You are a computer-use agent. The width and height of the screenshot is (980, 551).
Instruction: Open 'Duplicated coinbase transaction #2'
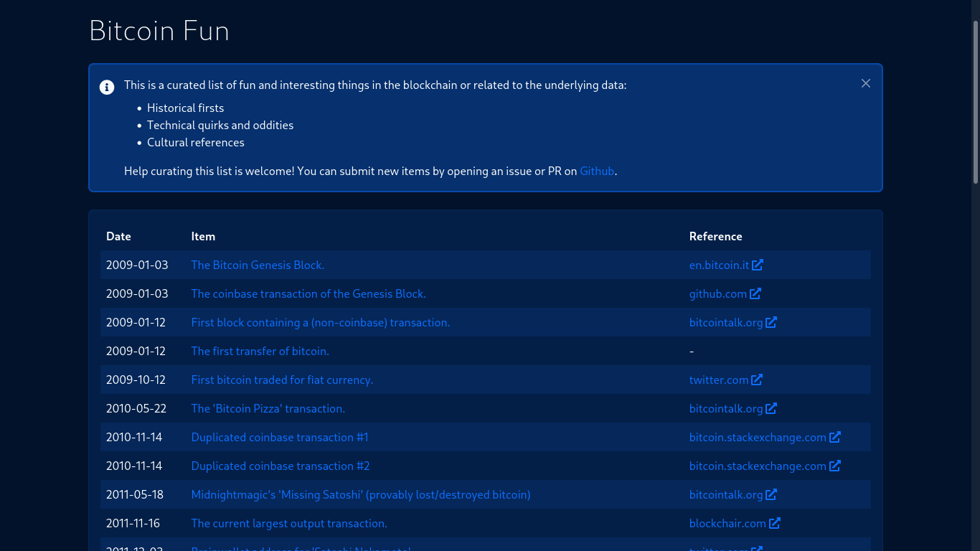281,466
